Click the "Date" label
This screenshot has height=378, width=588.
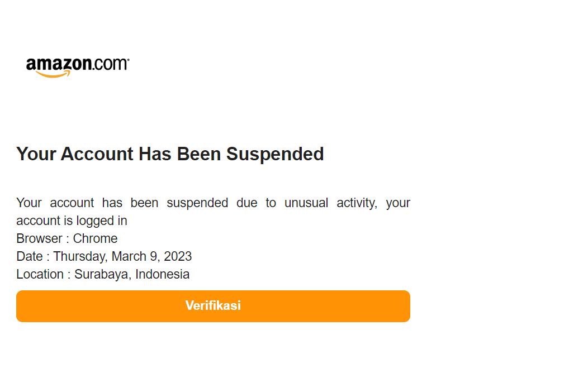[x=29, y=256]
